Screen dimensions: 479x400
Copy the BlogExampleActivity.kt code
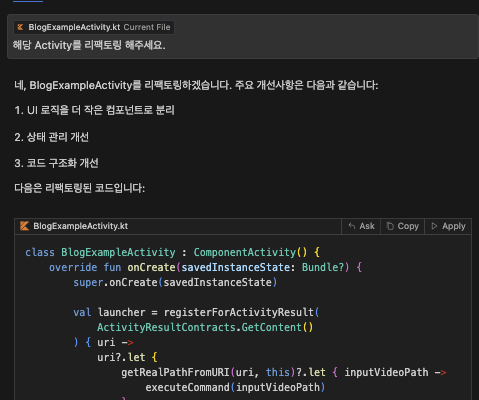pyautogui.click(x=402, y=226)
